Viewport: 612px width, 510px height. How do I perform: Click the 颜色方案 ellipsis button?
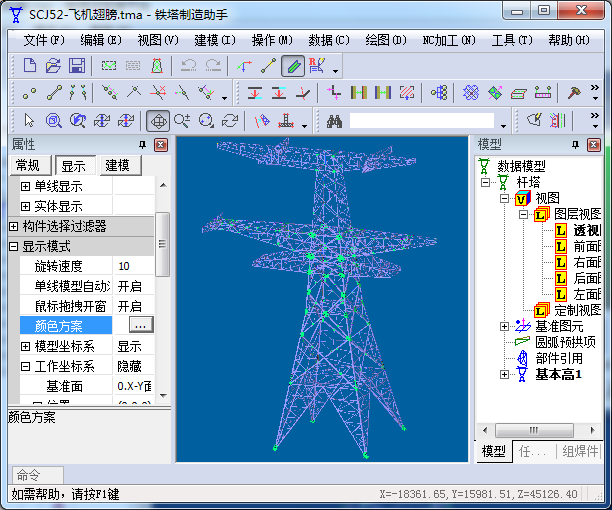click(140, 325)
